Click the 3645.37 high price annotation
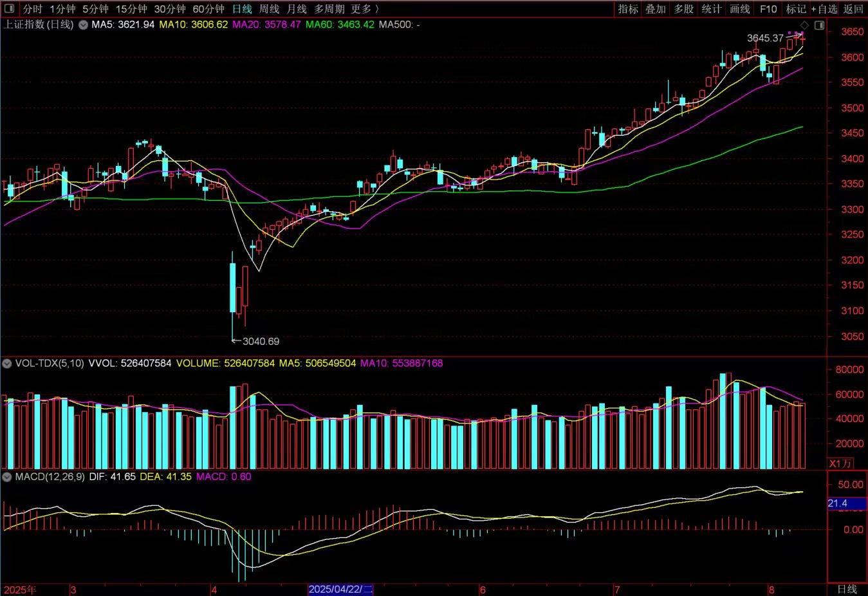The width and height of the screenshot is (868, 596). [765, 39]
